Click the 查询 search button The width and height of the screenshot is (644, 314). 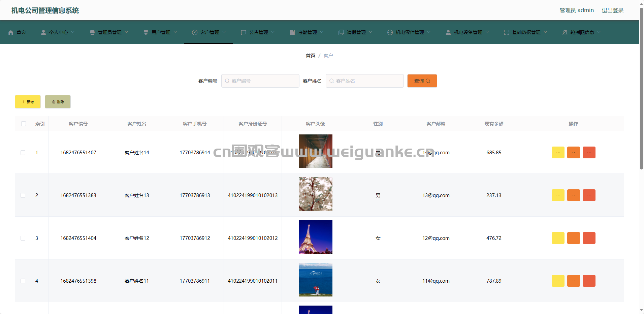point(422,81)
